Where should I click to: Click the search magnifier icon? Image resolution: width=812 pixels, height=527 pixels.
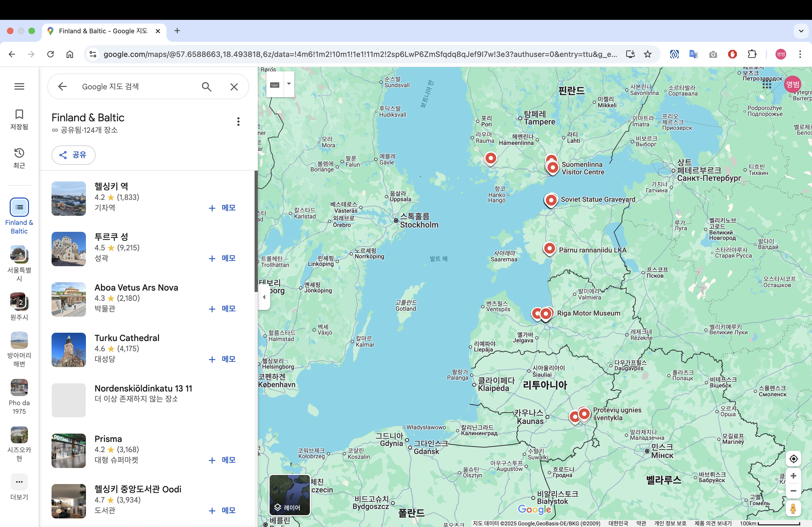point(206,87)
